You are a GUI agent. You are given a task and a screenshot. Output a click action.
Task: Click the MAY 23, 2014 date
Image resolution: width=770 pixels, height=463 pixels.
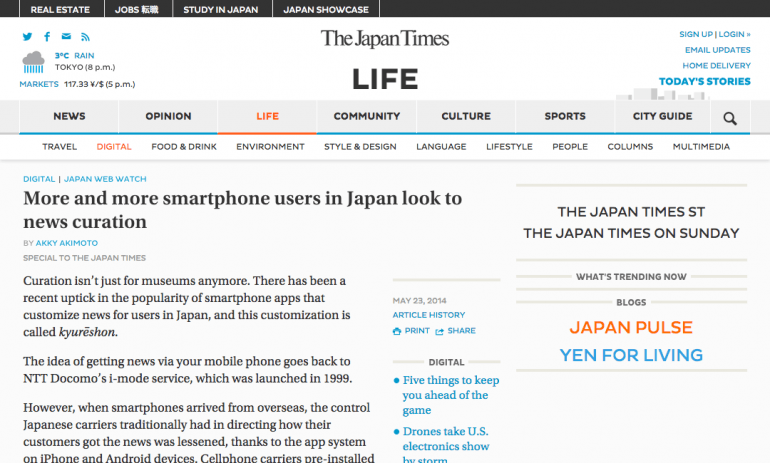click(x=419, y=301)
